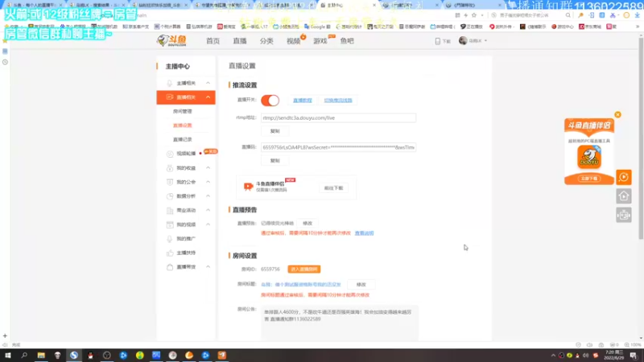Click the rtmp address input field
The height and width of the screenshot is (362, 644).
[338, 117]
